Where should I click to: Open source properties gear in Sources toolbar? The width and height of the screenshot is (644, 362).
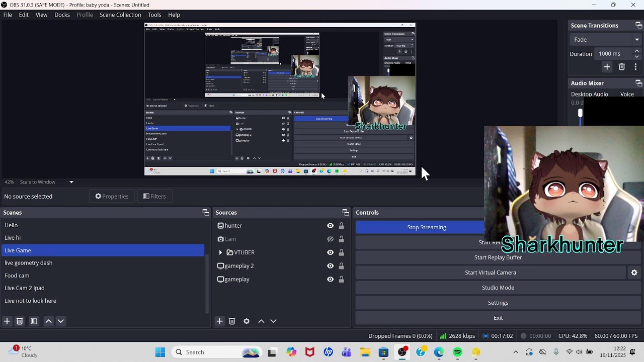point(247,321)
